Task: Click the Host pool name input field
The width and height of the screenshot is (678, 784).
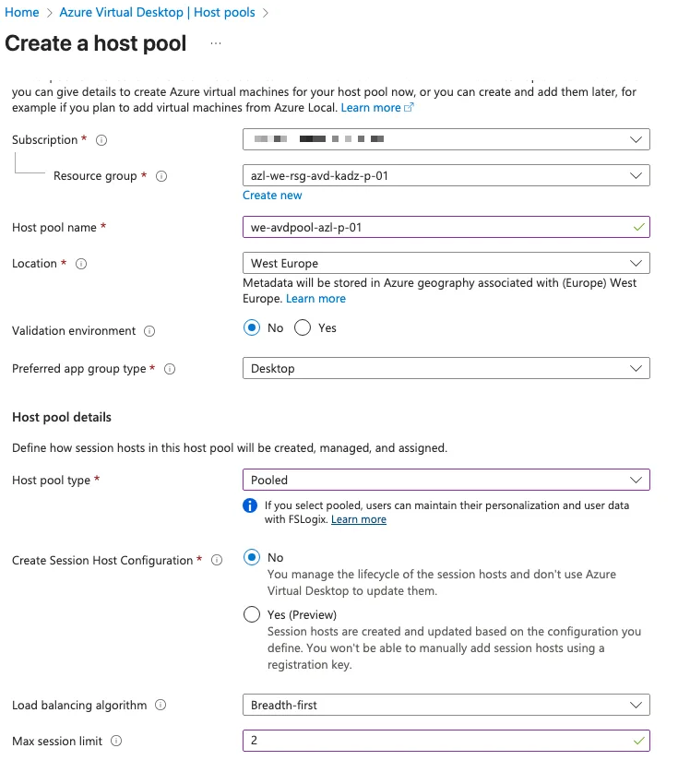Action: (434, 227)
